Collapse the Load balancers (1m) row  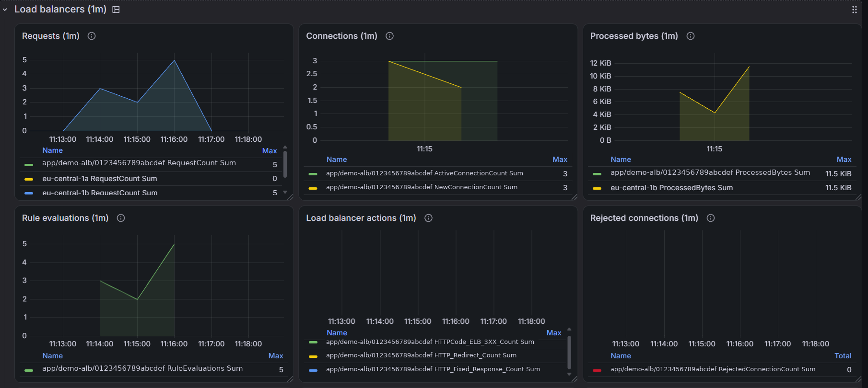tap(5, 10)
